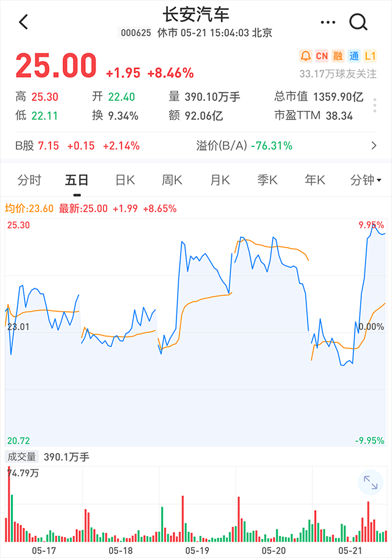Tap the L1 quote level badge

click(x=371, y=56)
